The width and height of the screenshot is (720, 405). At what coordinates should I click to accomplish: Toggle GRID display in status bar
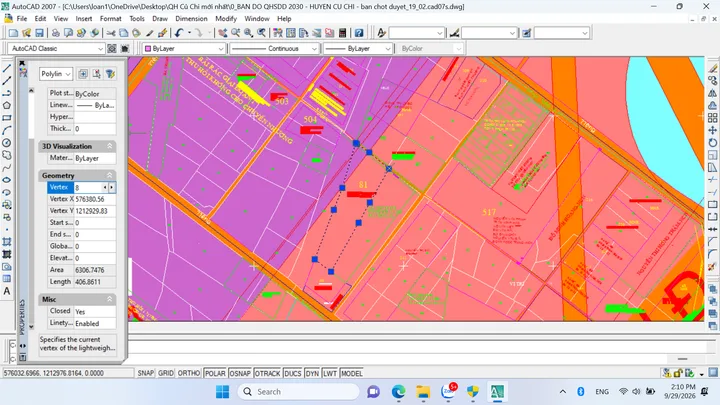166,373
